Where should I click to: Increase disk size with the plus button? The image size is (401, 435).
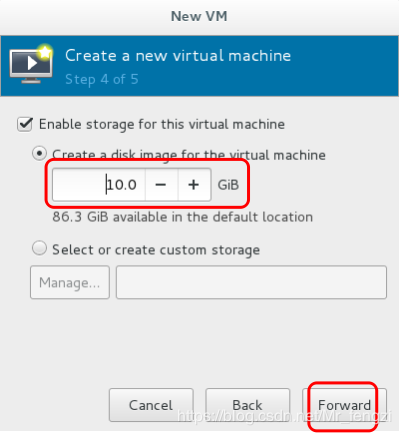[x=194, y=185]
